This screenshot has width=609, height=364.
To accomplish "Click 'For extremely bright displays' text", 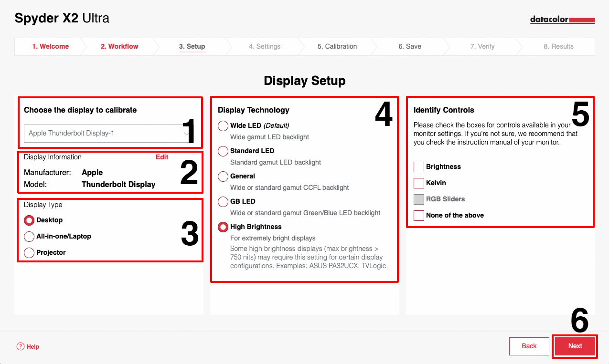I will point(273,238).
